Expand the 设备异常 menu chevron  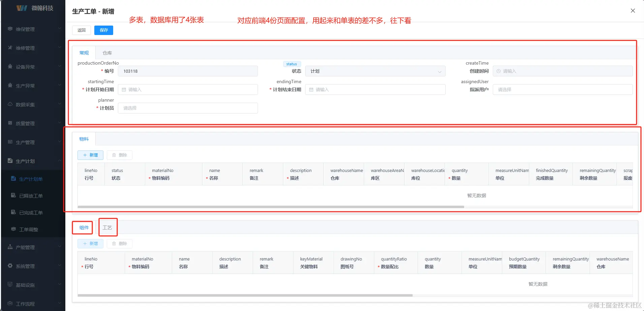click(60, 67)
